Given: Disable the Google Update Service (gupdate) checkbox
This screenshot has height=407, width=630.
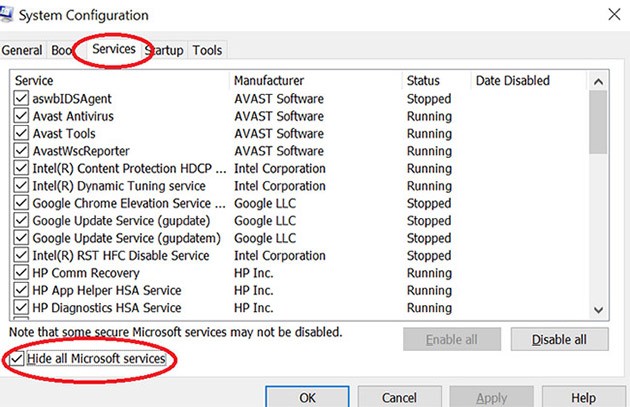Looking at the screenshot, I should [21, 221].
